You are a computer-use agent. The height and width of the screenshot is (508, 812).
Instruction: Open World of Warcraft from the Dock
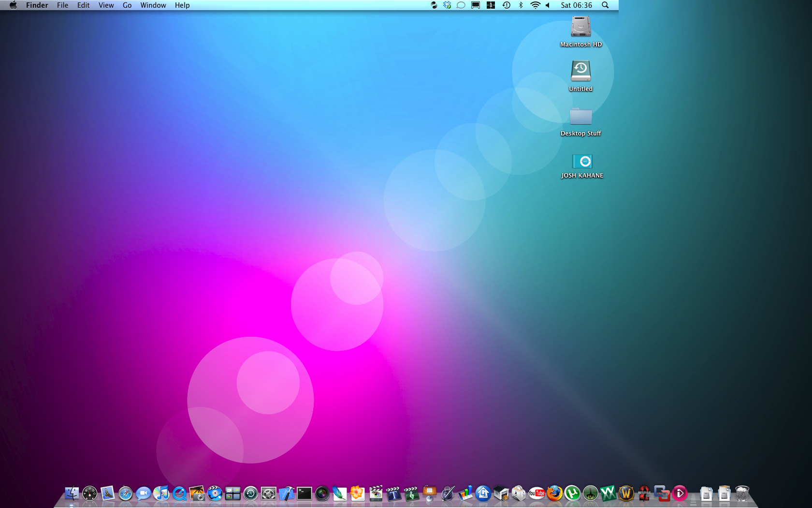coord(626,493)
